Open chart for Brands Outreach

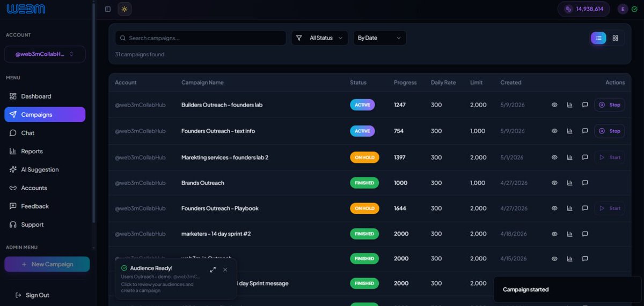click(x=569, y=183)
